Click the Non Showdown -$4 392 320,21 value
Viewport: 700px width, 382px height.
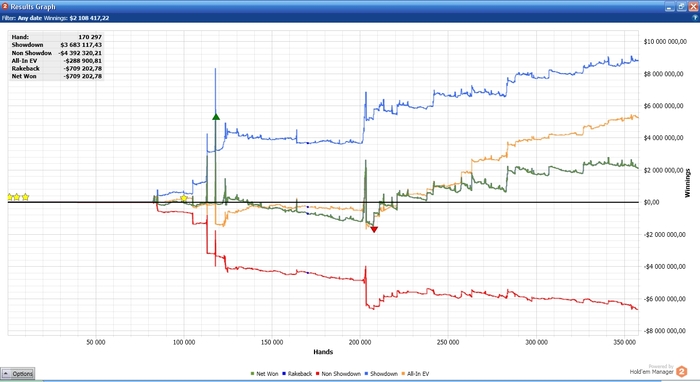point(80,53)
